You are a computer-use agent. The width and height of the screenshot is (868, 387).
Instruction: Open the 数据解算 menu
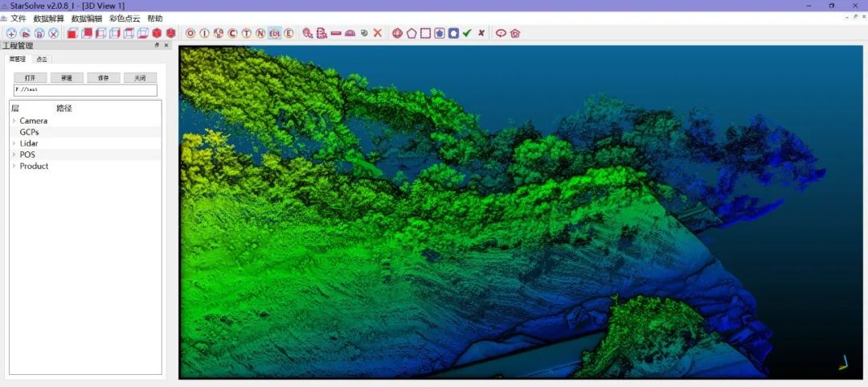tap(48, 19)
